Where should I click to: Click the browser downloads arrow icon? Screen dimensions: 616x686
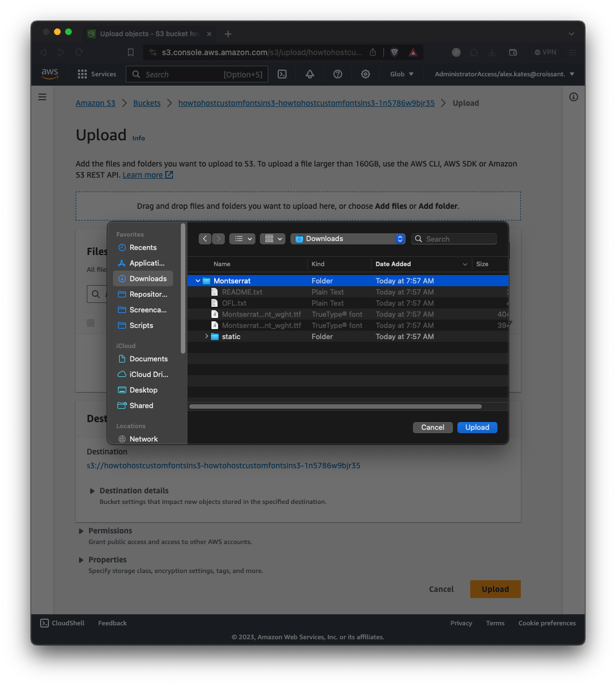tap(492, 52)
